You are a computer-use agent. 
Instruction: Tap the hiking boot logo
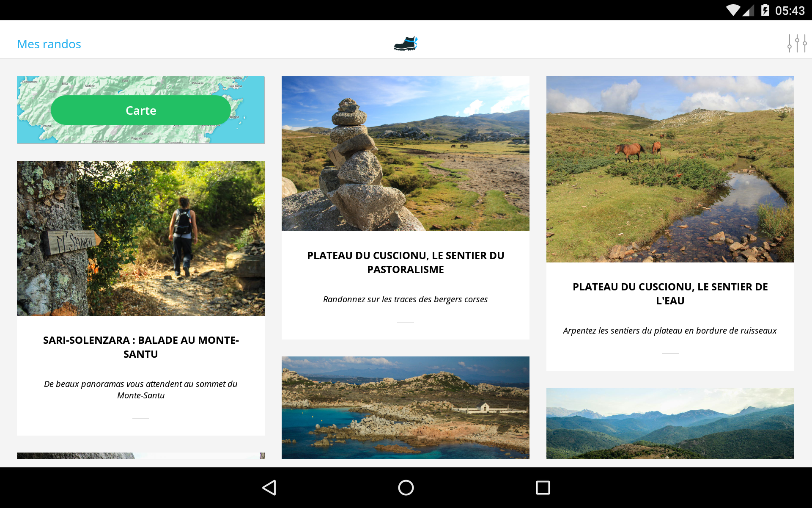point(406,44)
